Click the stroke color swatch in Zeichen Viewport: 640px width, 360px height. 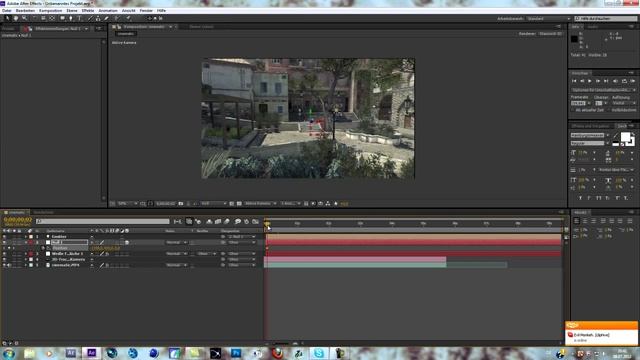tap(631, 142)
